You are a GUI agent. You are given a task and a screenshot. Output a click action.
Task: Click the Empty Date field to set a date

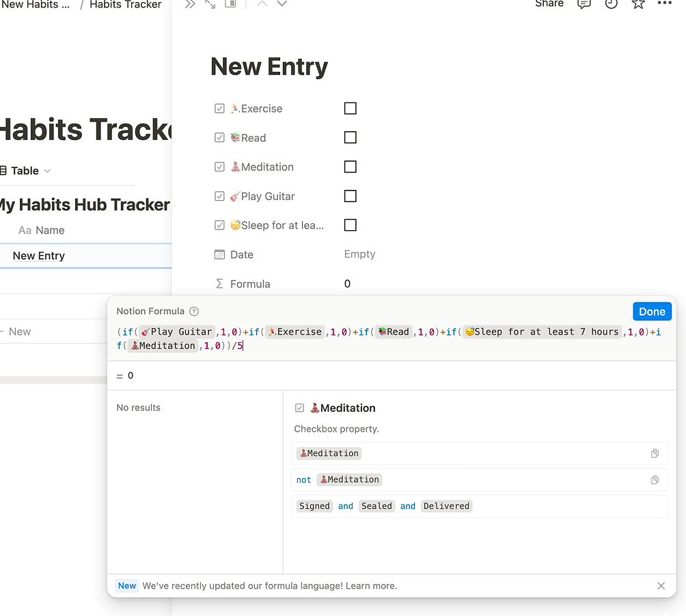point(359,254)
